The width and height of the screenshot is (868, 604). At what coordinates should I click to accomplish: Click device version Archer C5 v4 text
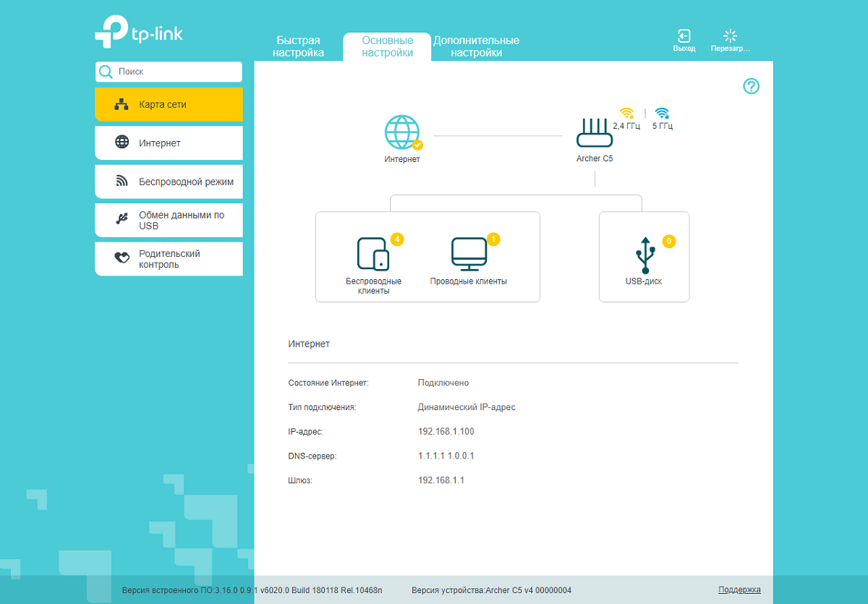(491, 590)
